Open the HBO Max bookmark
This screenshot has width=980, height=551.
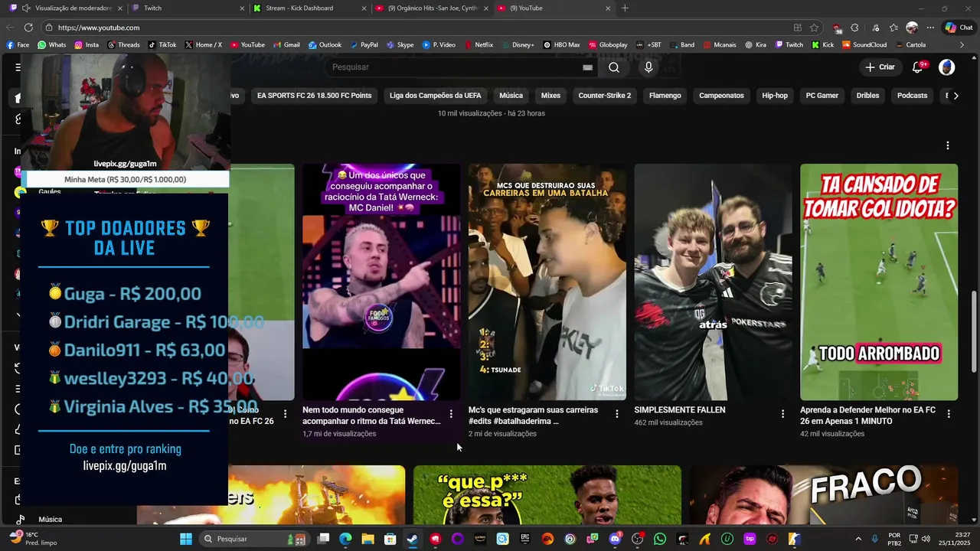pyautogui.click(x=561, y=45)
